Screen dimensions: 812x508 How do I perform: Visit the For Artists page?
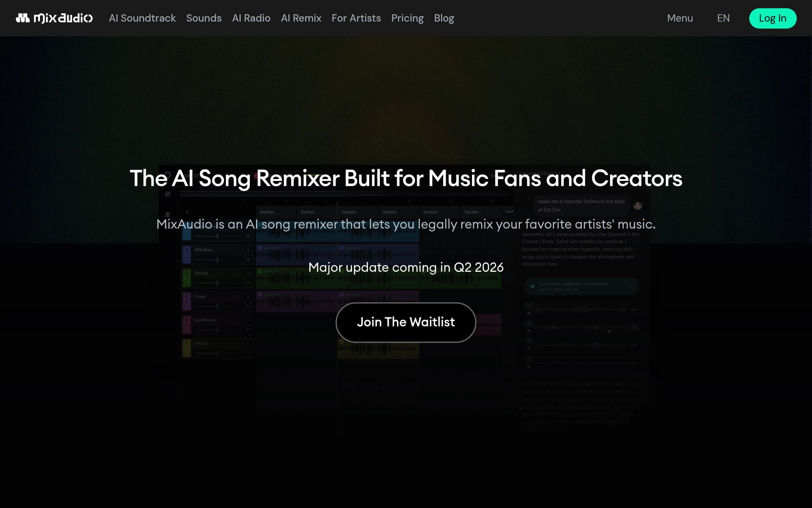[x=356, y=18]
